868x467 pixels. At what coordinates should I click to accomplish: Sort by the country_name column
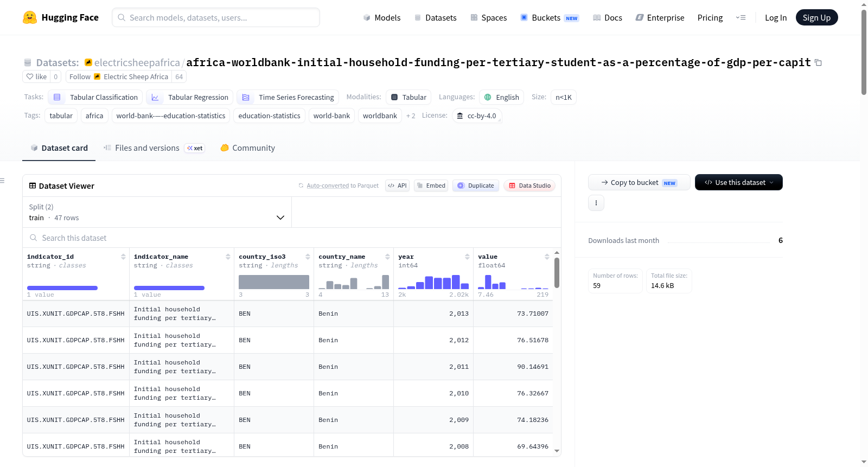click(387, 257)
